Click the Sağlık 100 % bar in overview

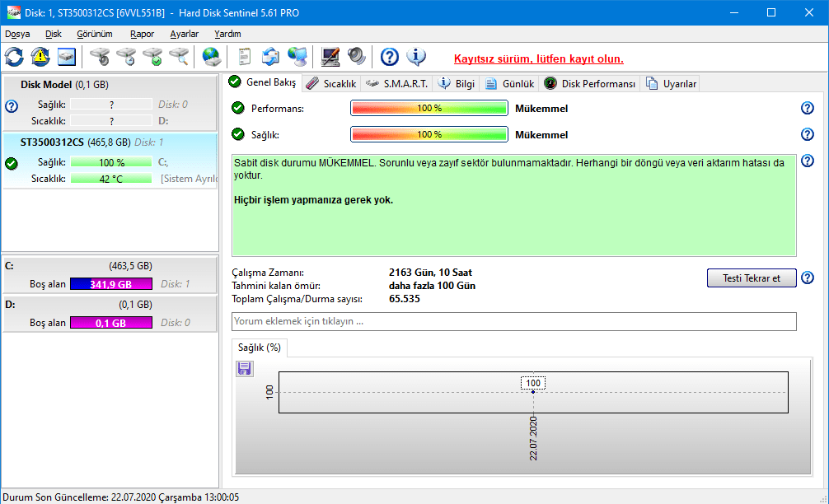(x=429, y=134)
